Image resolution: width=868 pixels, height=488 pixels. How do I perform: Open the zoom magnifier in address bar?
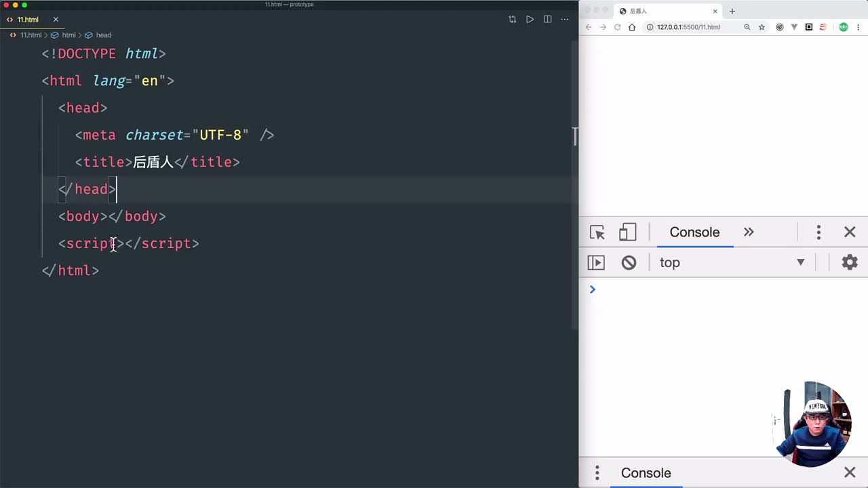[x=747, y=27]
